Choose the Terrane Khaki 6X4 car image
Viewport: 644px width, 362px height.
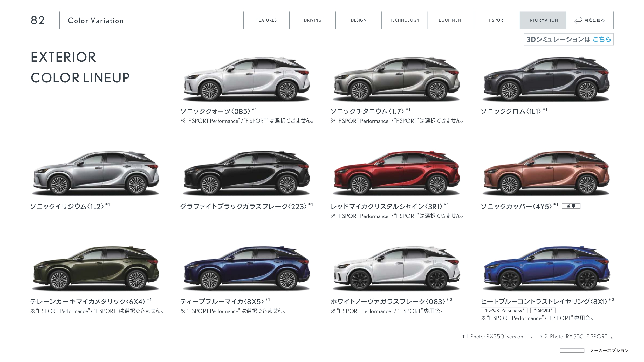click(96, 268)
